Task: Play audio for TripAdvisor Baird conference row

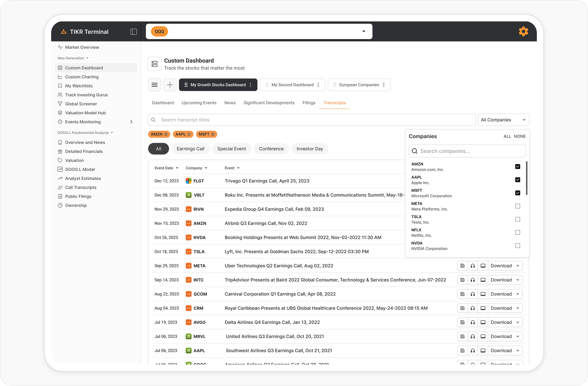Action: tap(473, 280)
